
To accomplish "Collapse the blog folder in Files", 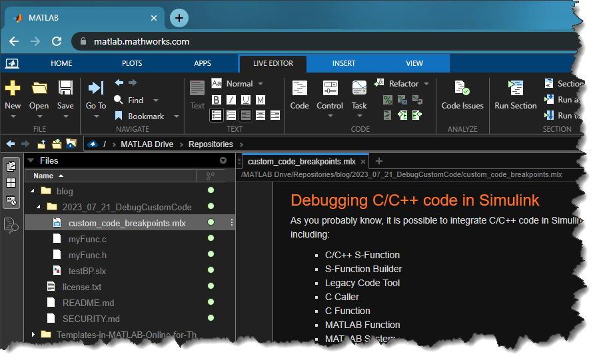I will pos(31,191).
